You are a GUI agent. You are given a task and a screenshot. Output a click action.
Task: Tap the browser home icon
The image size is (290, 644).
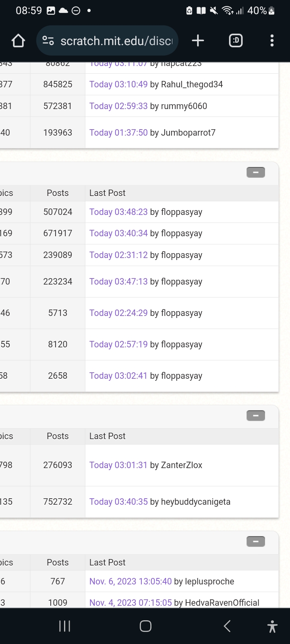(x=19, y=41)
